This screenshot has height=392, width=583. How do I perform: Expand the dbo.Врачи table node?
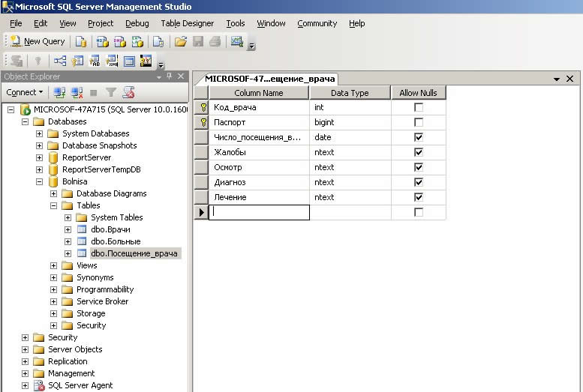[68, 229]
